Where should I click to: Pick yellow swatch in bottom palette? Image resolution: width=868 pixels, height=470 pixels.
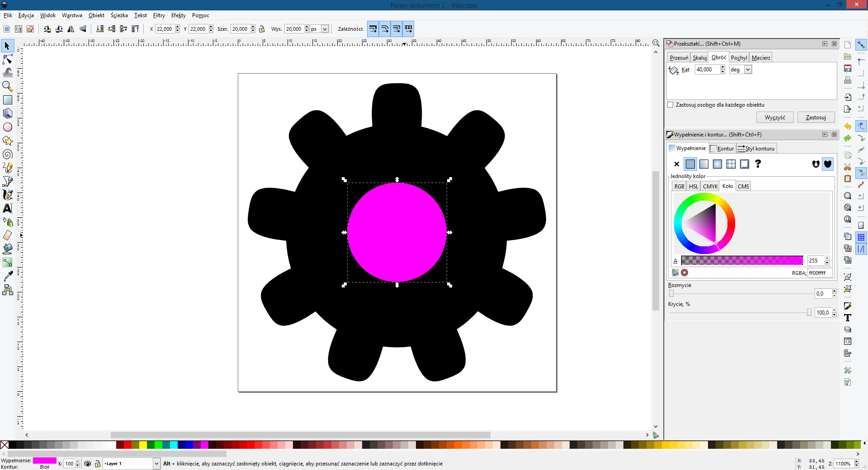click(x=143, y=445)
